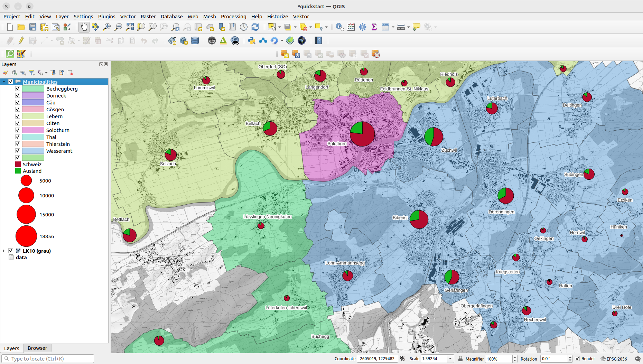Expand the LK10 (grau) layer group
The image size is (643, 364).
coord(4,251)
